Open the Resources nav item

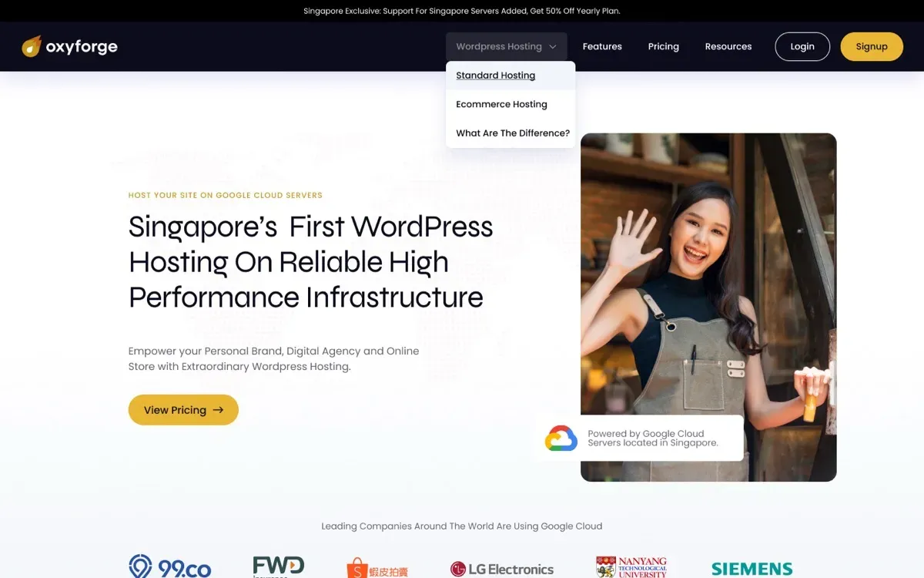click(x=728, y=46)
